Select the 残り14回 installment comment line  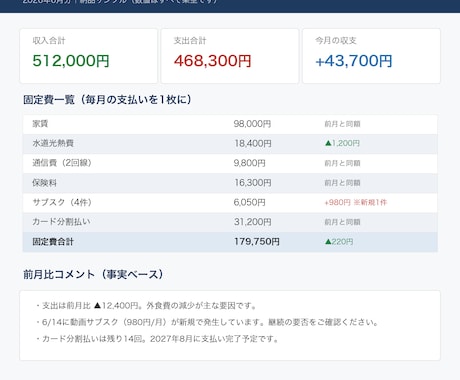[x=157, y=339]
